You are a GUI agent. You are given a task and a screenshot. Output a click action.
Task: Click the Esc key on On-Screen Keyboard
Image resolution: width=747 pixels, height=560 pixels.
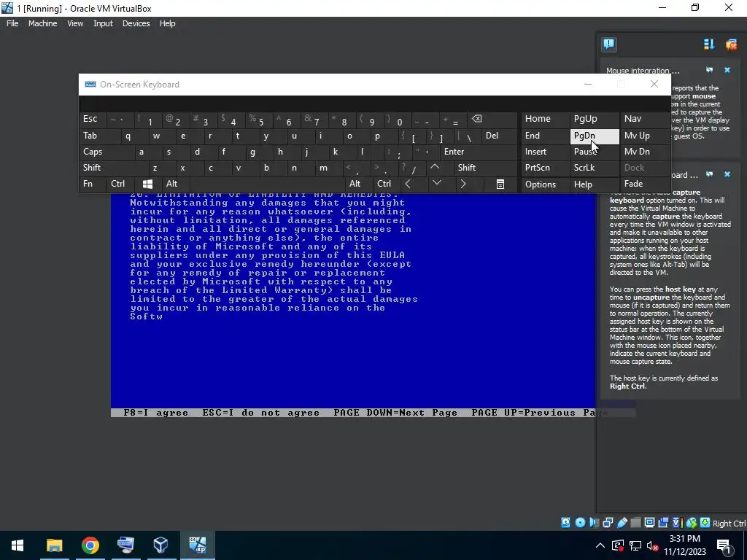click(93, 120)
